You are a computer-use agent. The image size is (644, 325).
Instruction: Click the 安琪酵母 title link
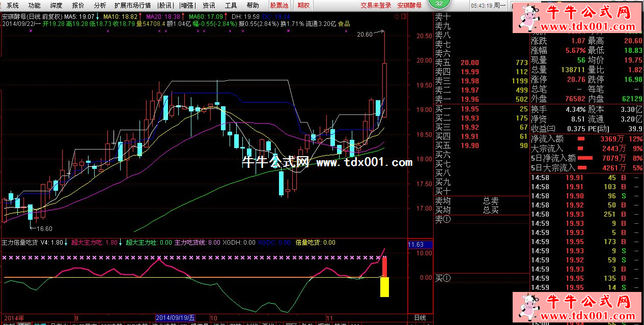point(409,5)
